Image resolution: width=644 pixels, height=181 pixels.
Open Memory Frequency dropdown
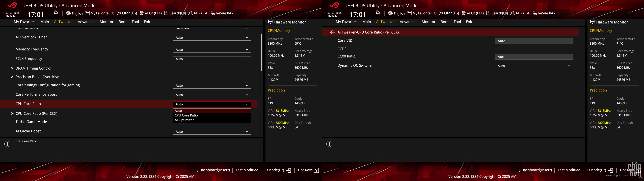click(212, 50)
